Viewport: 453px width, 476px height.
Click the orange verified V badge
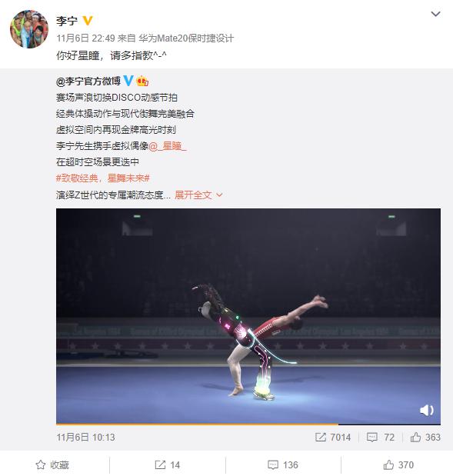tap(88, 21)
